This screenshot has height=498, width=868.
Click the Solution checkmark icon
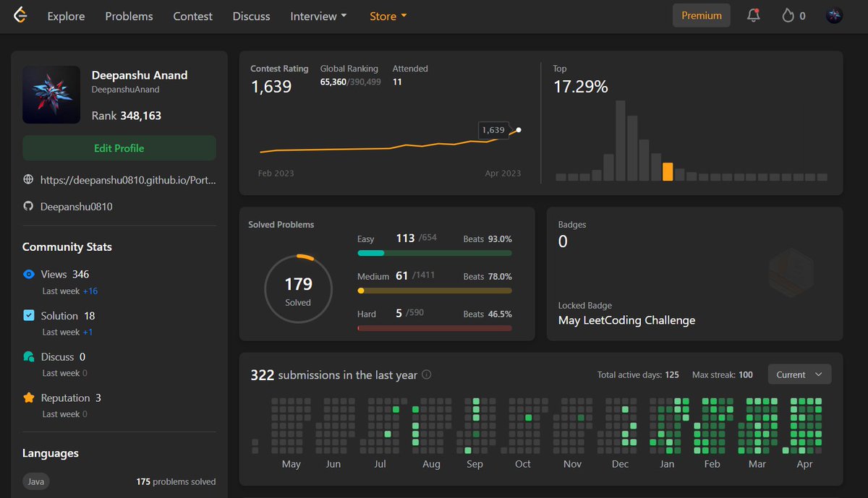coord(29,315)
